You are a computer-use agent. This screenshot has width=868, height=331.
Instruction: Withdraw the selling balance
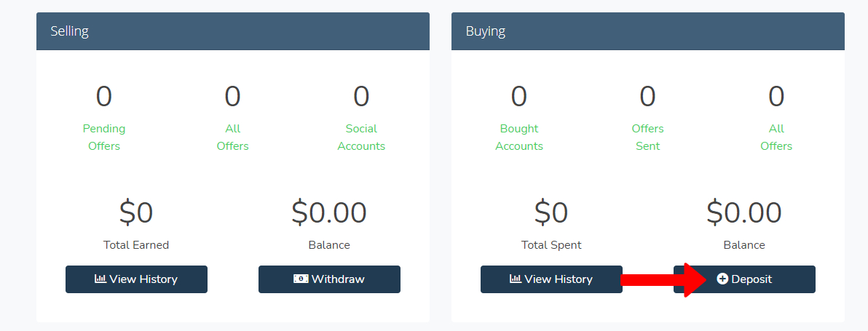pos(329,279)
